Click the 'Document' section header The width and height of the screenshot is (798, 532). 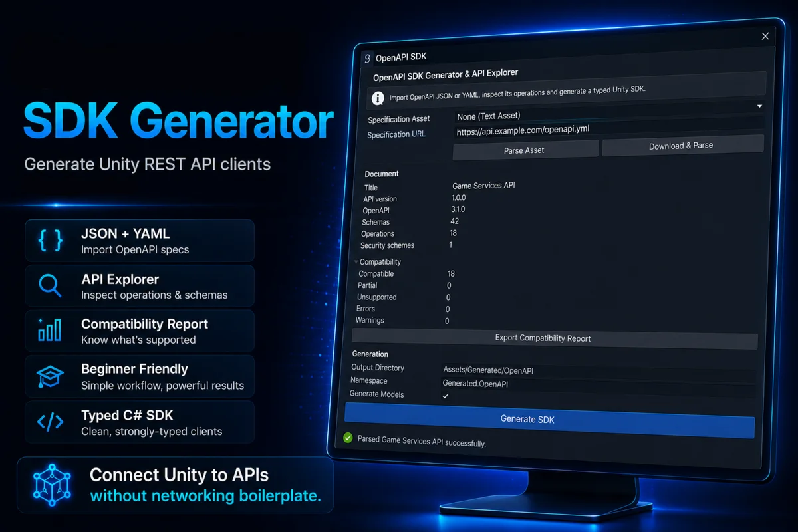click(x=382, y=174)
